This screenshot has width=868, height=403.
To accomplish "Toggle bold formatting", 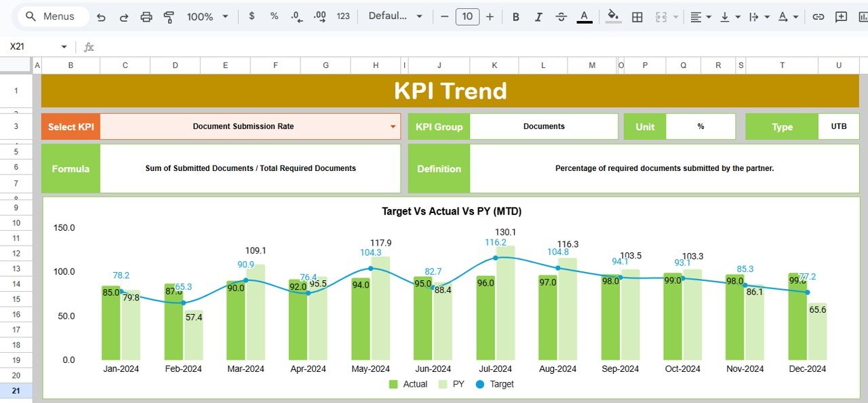I will coord(515,17).
